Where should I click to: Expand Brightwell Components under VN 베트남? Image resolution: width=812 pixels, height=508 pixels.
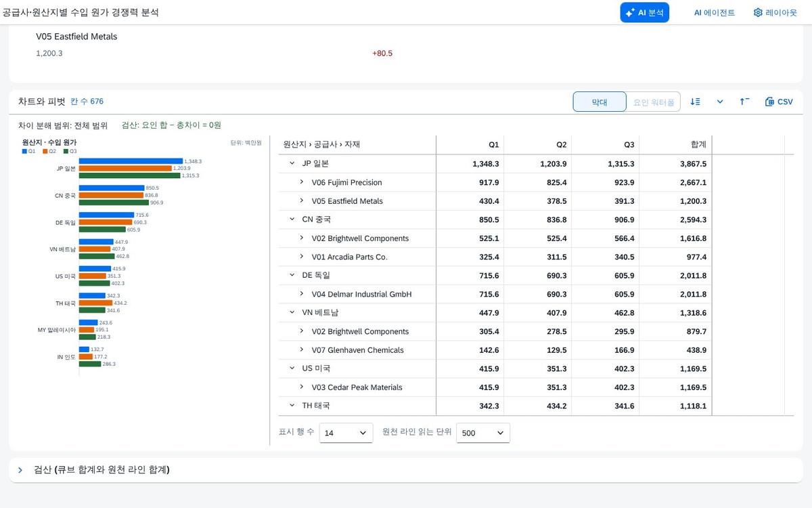click(302, 331)
